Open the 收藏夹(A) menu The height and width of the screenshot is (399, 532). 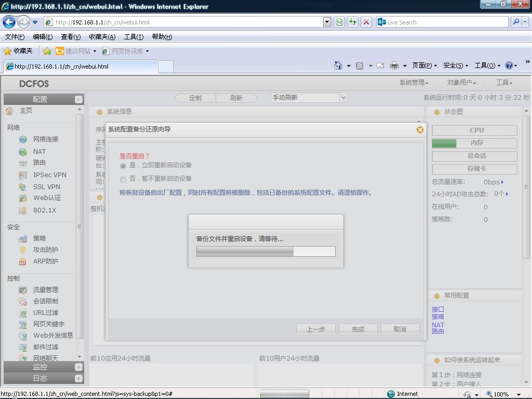[x=102, y=37]
